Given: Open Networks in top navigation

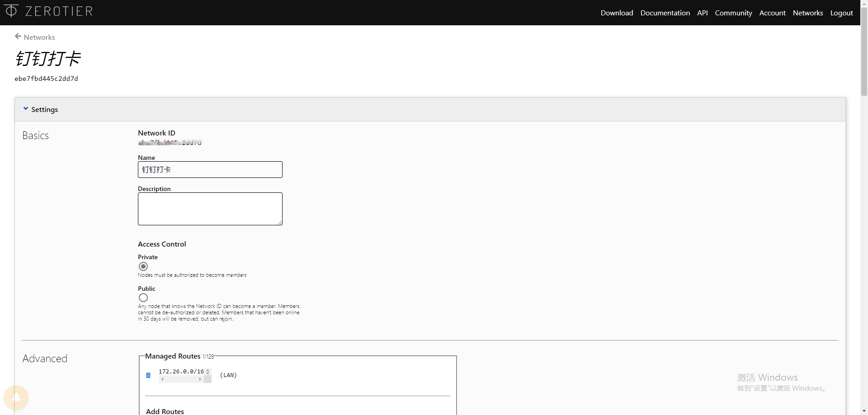Looking at the screenshot, I should (808, 13).
